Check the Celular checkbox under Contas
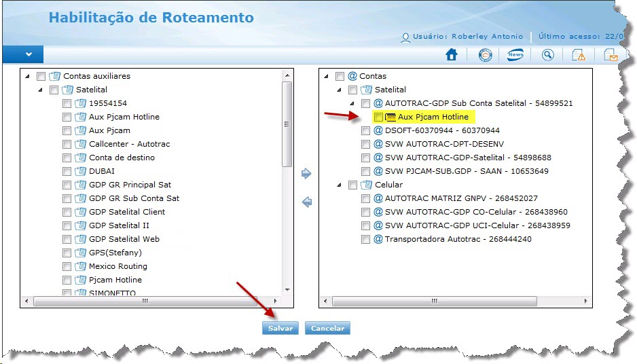637x364 pixels. (x=352, y=185)
